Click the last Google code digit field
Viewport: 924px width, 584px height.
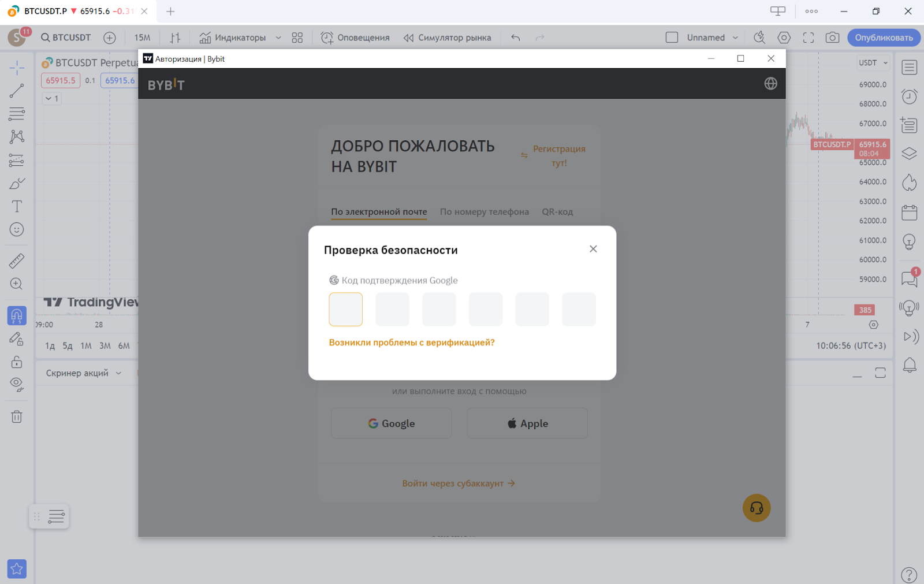pos(579,309)
